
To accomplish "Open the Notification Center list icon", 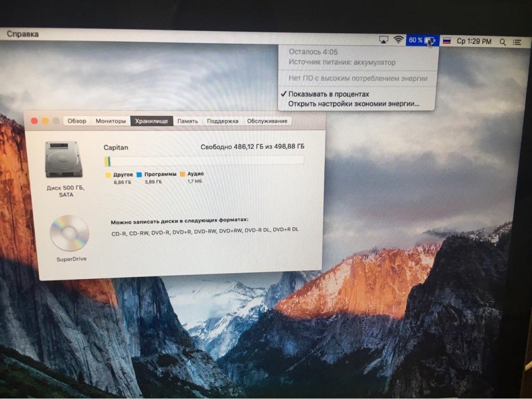I will click(517, 42).
